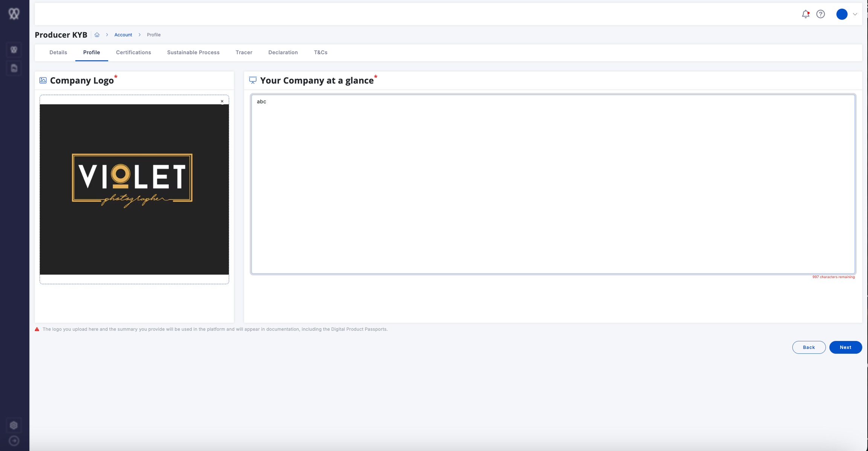Click the presentation icon beside Your Company at a glance

[x=253, y=80]
